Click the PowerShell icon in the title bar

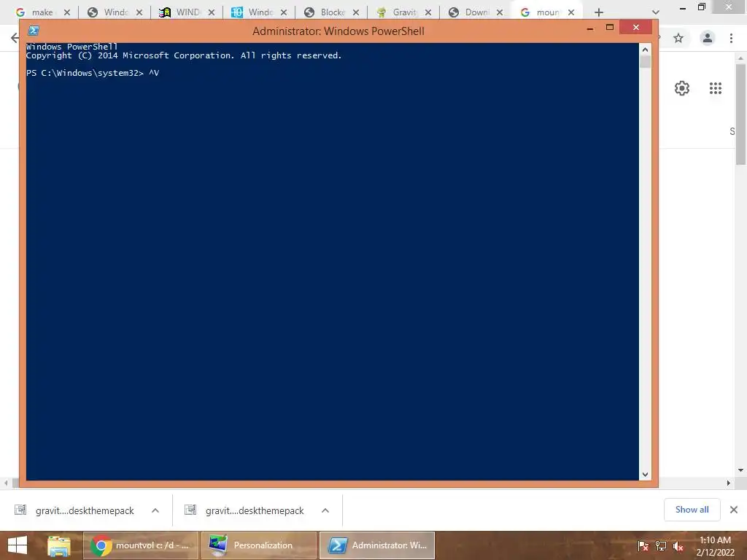tap(34, 31)
